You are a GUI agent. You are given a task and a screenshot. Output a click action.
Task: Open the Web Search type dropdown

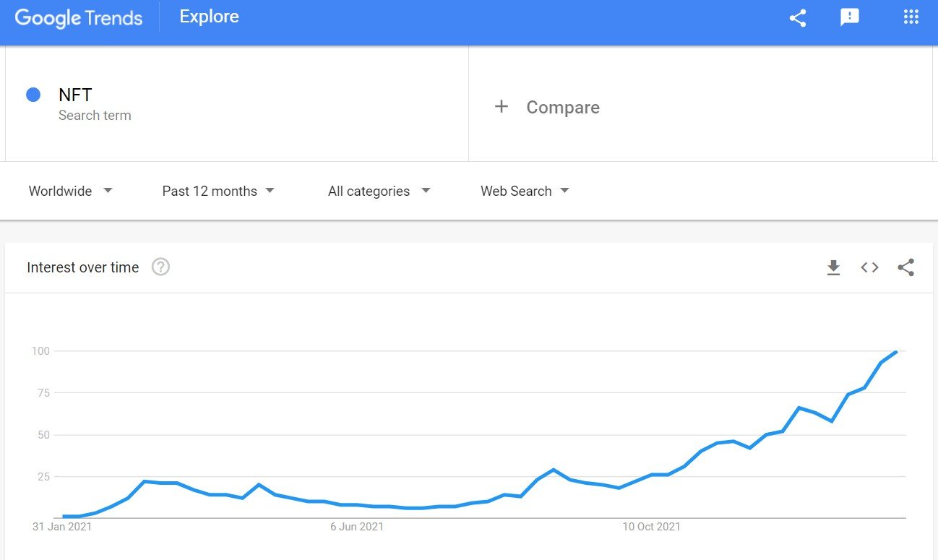525,191
